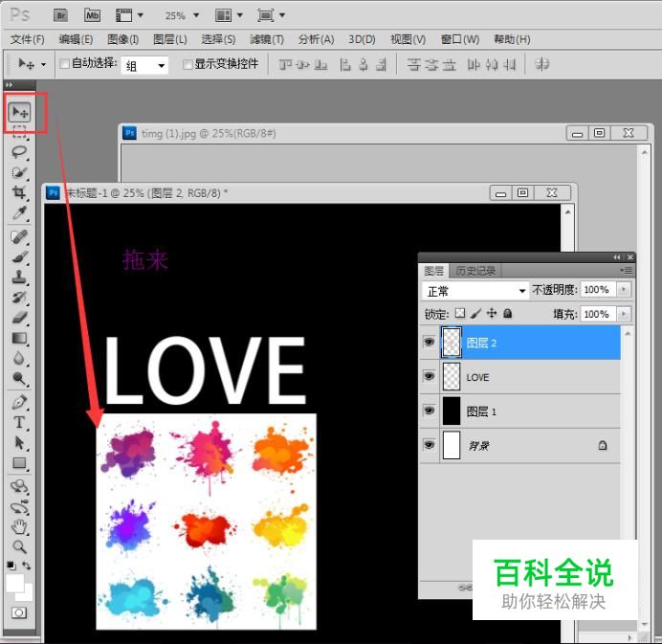
Task: Toggle visibility of 图层 1 layer
Action: tap(429, 411)
